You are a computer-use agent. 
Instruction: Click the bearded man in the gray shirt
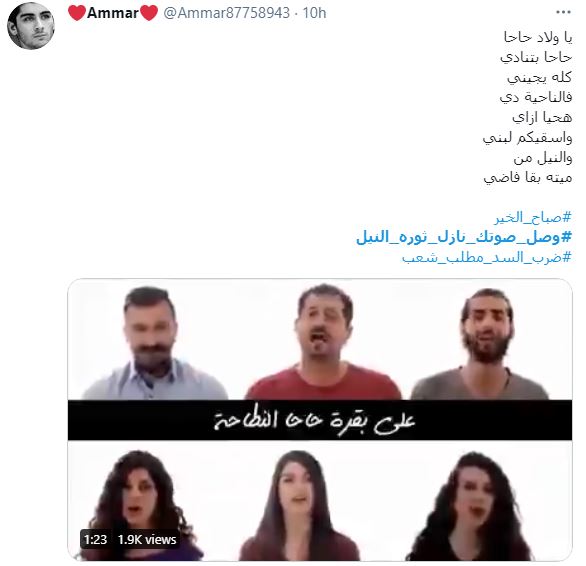click(x=482, y=344)
